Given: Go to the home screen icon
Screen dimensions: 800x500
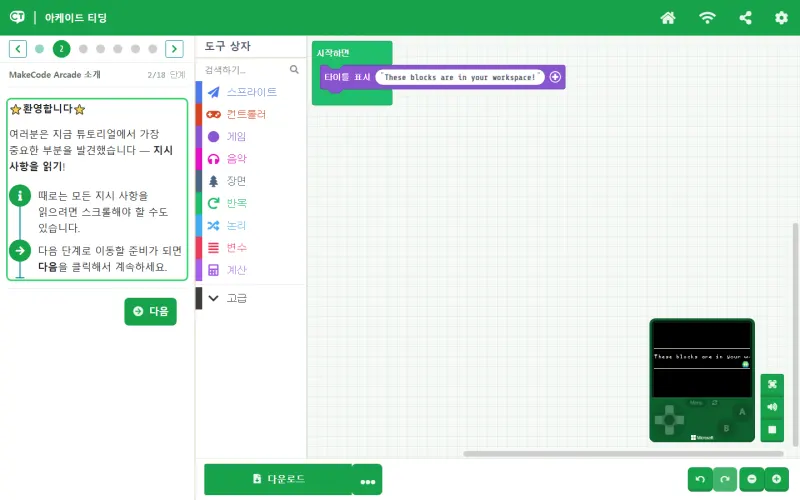Looking at the screenshot, I should coord(668,18).
